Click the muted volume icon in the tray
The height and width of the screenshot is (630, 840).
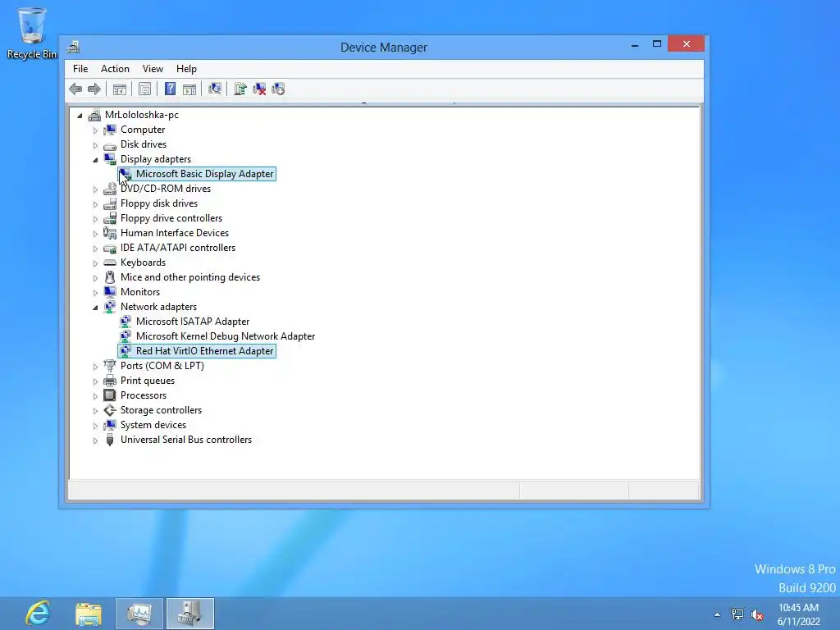(757, 614)
